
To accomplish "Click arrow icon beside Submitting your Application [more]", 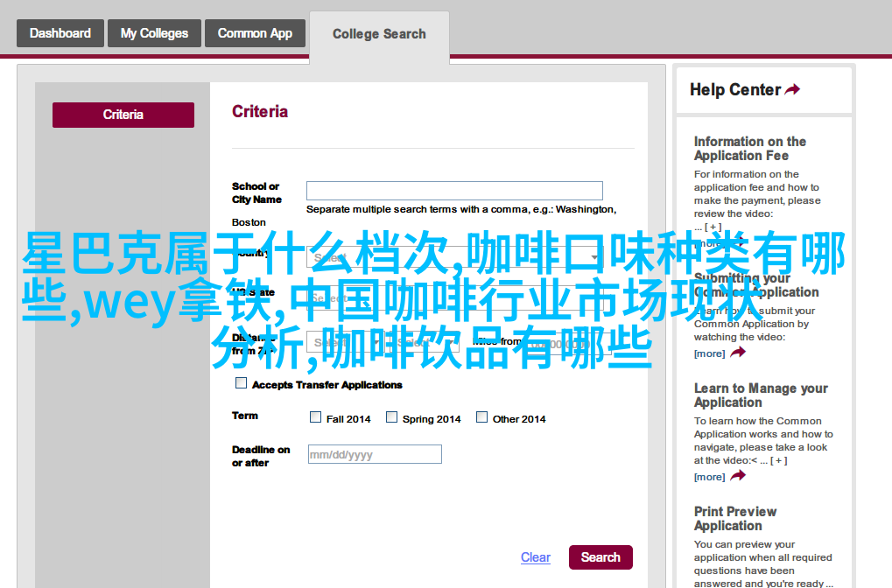I will (x=738, y=353).
